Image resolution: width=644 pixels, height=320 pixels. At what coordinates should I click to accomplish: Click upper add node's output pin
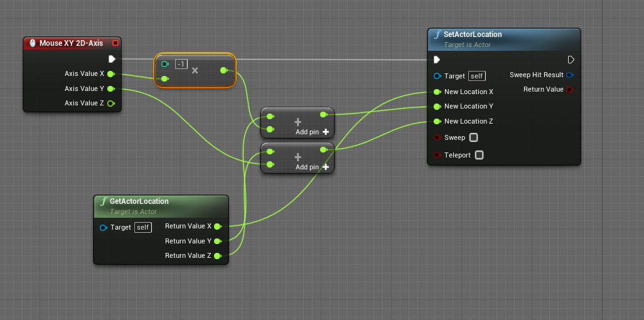click(323, 115)
